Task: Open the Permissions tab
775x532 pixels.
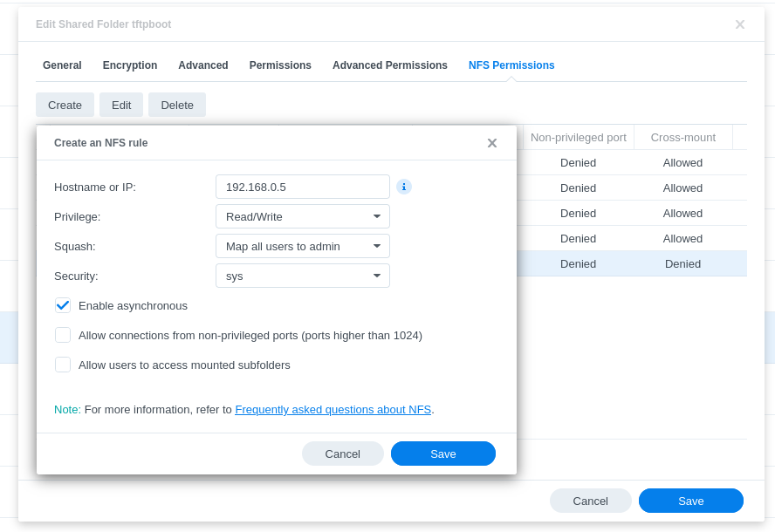Action: pos(280,65)
